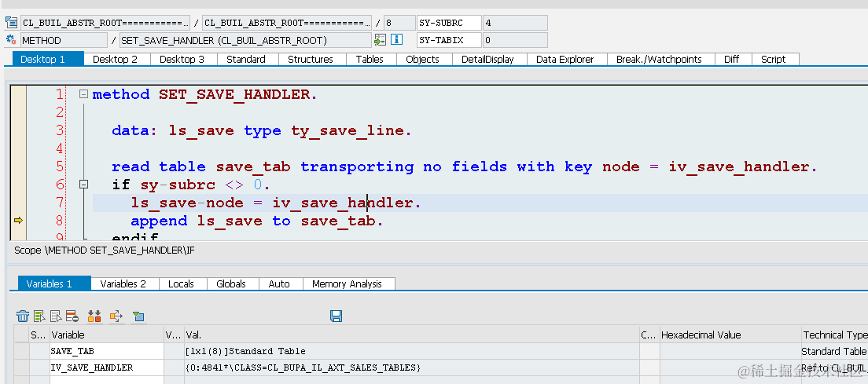Open the Tables tab
The width and height of the screenshot is (868, 384).
370,59
